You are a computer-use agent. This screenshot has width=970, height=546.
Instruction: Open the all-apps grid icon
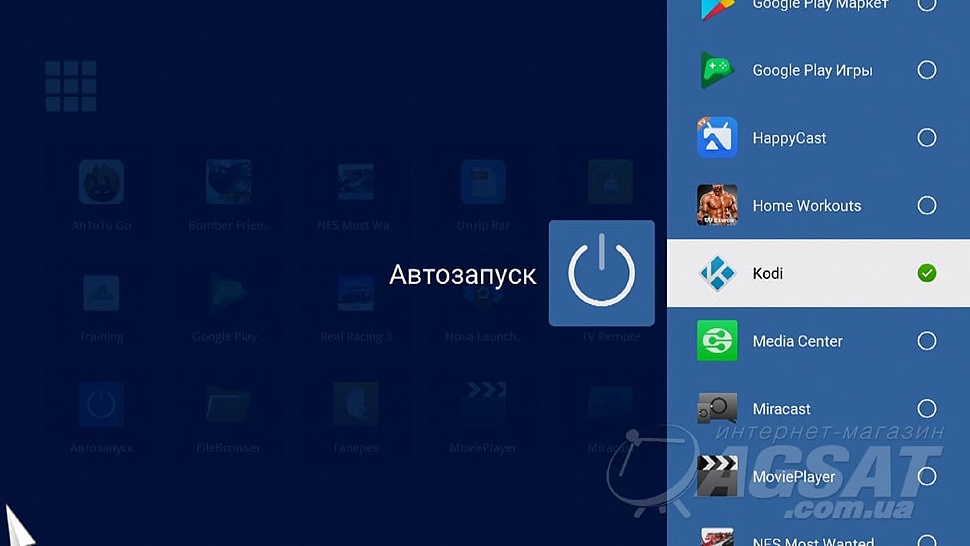point(71,86)
